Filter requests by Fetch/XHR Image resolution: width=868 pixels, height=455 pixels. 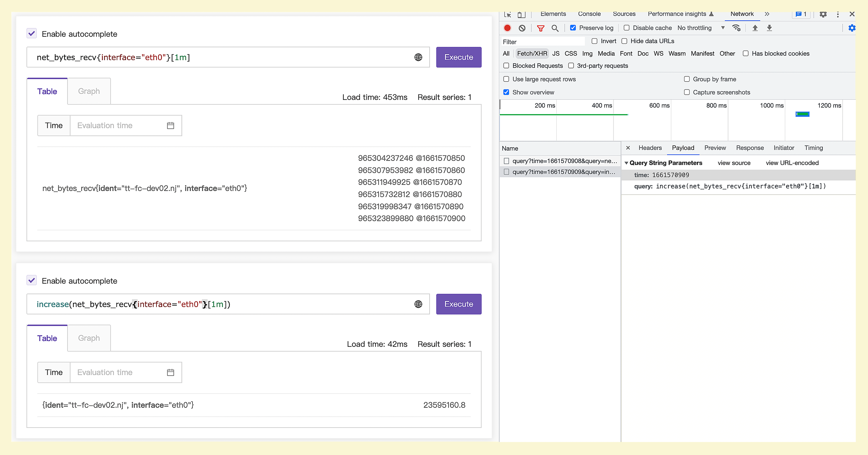point(532,54)
